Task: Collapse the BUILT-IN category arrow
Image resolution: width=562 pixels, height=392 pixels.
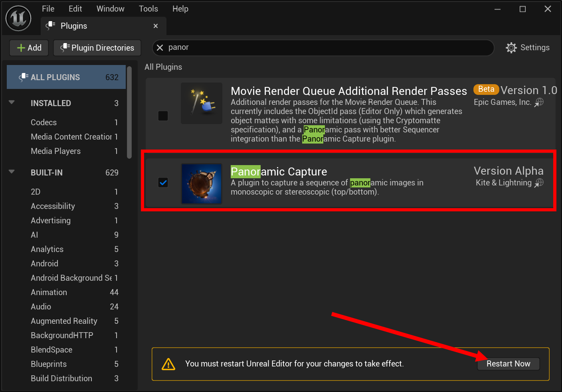Action: click(12, 172)
